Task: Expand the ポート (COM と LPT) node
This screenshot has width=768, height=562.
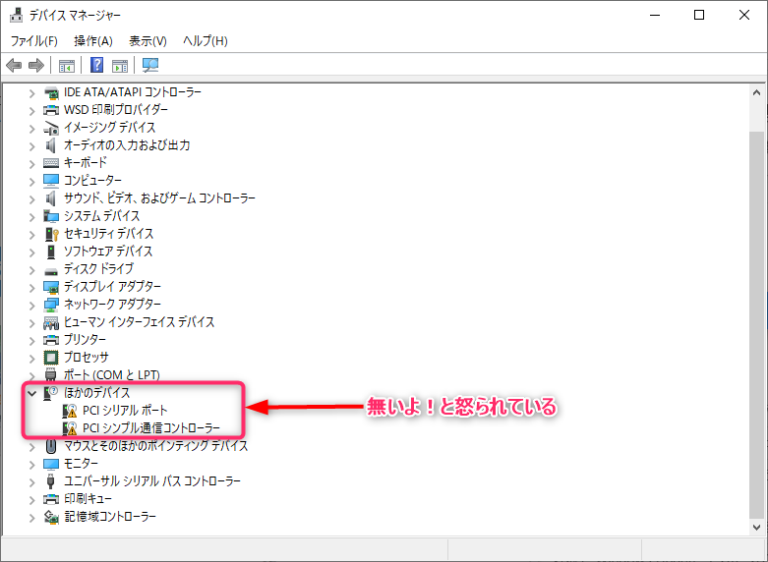Action: [x=32, y=375]
